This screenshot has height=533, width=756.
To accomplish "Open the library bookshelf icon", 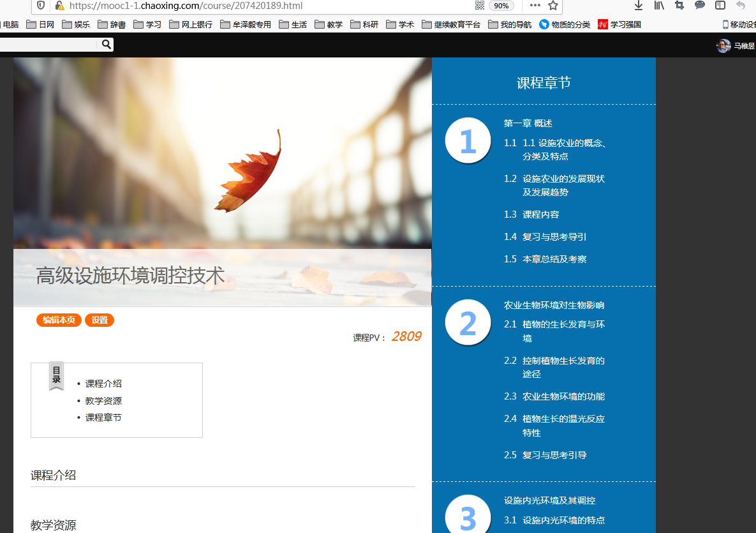I will pos(659,6).
